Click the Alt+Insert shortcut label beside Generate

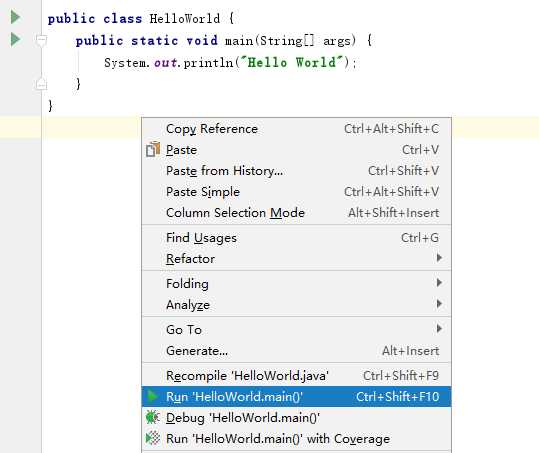point(411,351)
